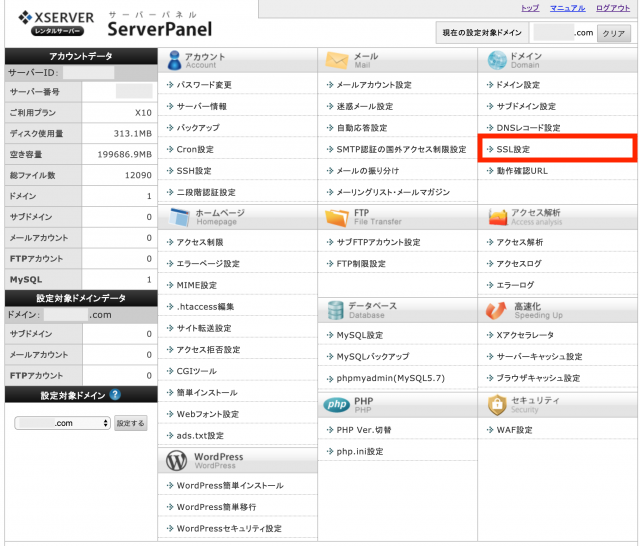Open ads.txt設定
640x546 pixels.
[x=200, y=436]
